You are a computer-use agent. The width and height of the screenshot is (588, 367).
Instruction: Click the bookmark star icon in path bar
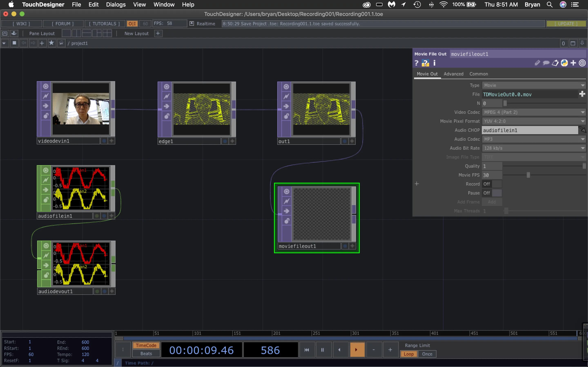coord(51,43)
